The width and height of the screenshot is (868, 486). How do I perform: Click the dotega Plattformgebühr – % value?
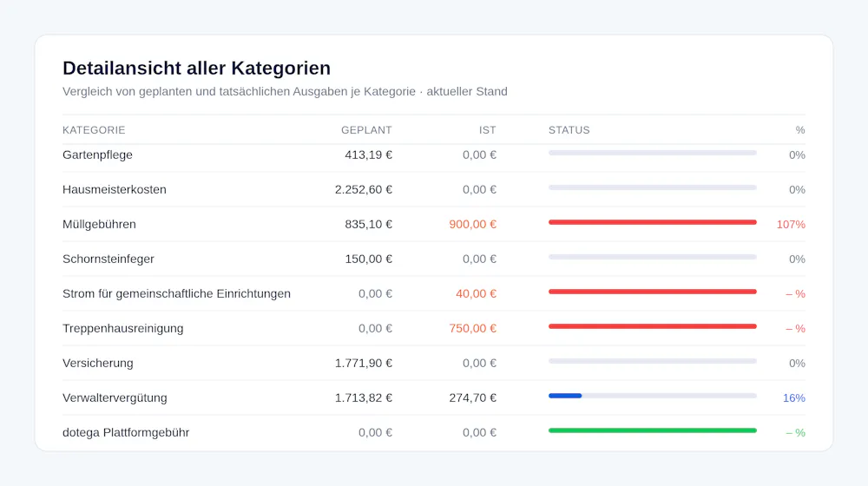coord(795,432)
